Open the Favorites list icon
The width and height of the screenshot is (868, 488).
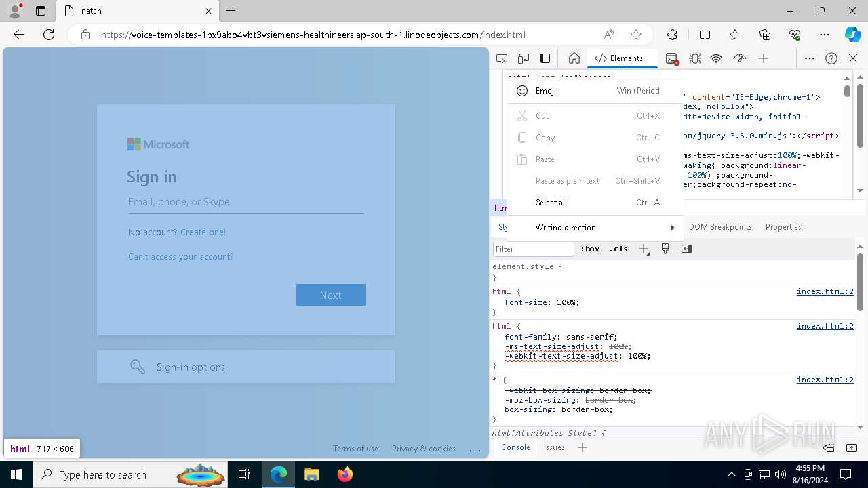click(x=735, y=35)
